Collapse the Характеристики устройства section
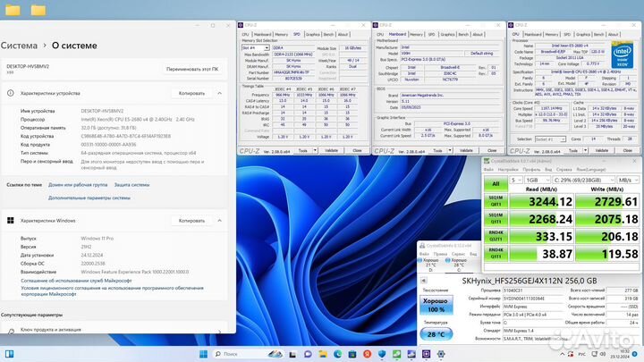644x362 pixels. tap(220, 93)
